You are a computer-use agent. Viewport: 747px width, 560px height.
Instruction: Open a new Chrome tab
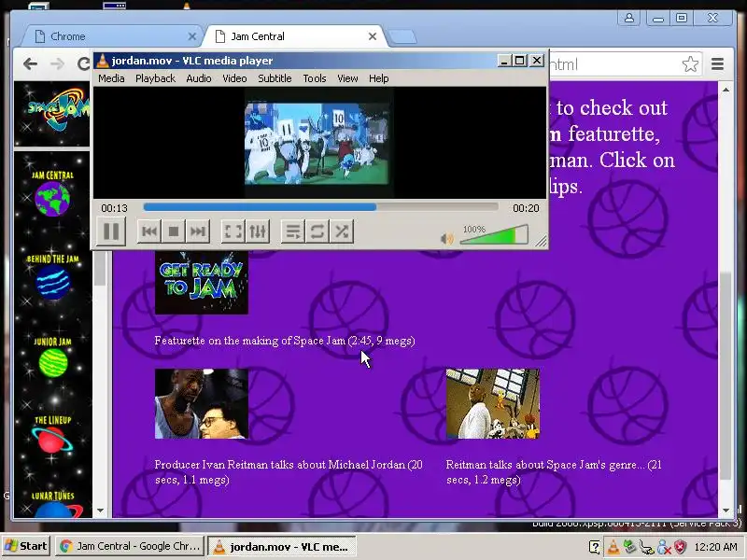point(402,36)
